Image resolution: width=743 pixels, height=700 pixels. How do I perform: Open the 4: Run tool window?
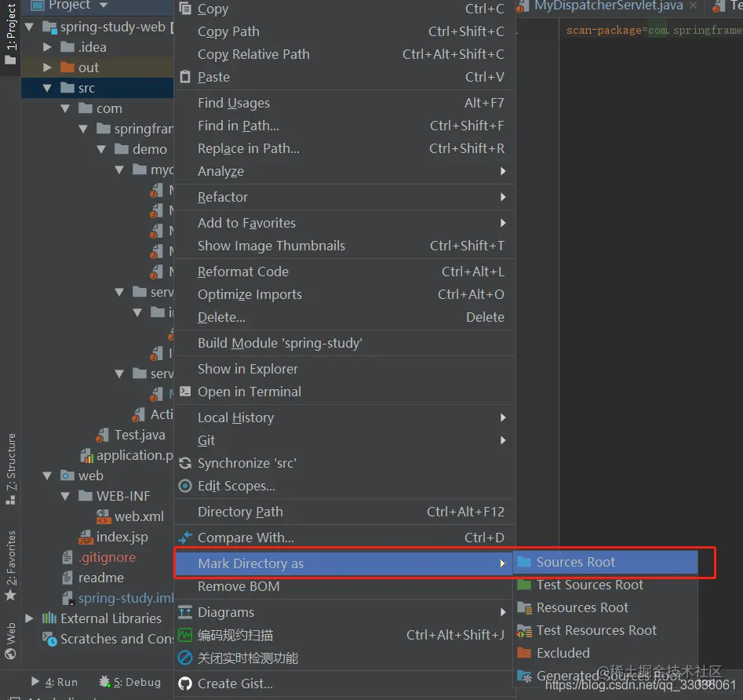54,682
